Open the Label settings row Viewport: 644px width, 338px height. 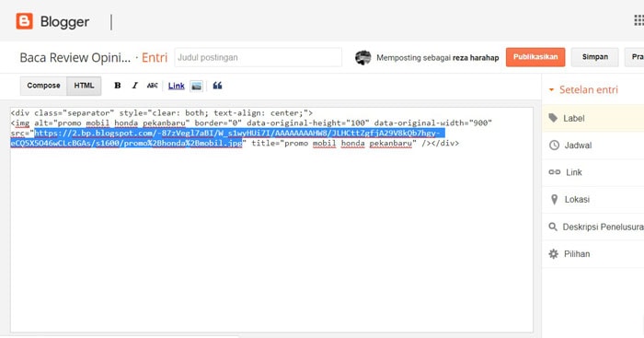point(593,118)
